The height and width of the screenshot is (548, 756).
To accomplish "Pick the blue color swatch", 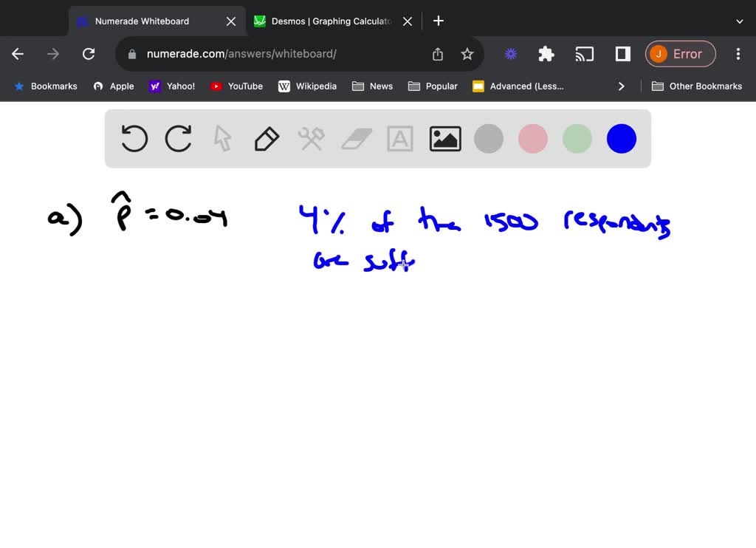I will click(622, 139).
